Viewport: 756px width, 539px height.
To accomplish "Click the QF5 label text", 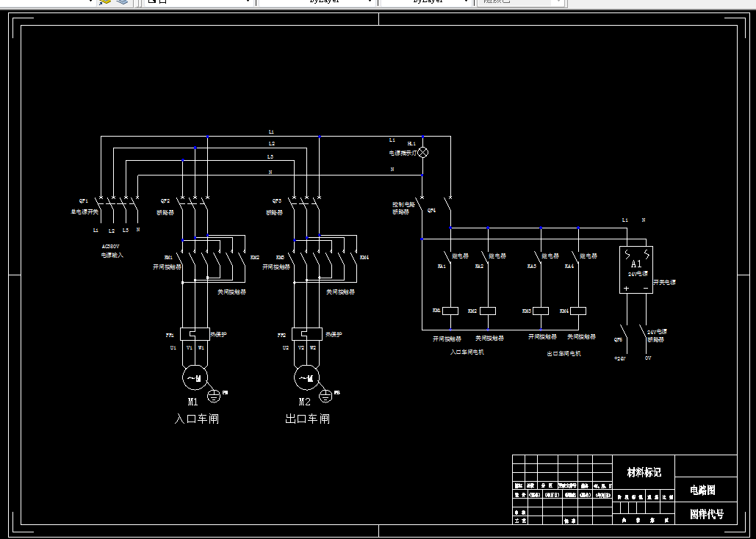I will 618,339.
